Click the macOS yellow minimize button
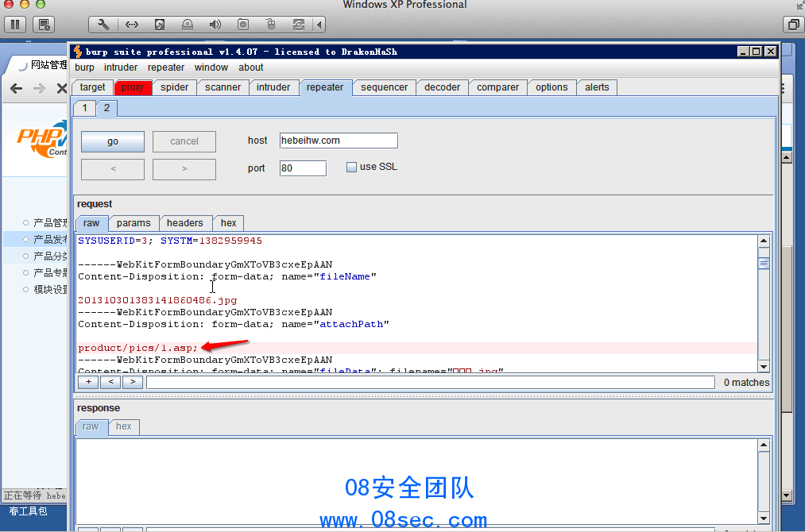Screen dimensions: 805x532 tap(24, 4)
